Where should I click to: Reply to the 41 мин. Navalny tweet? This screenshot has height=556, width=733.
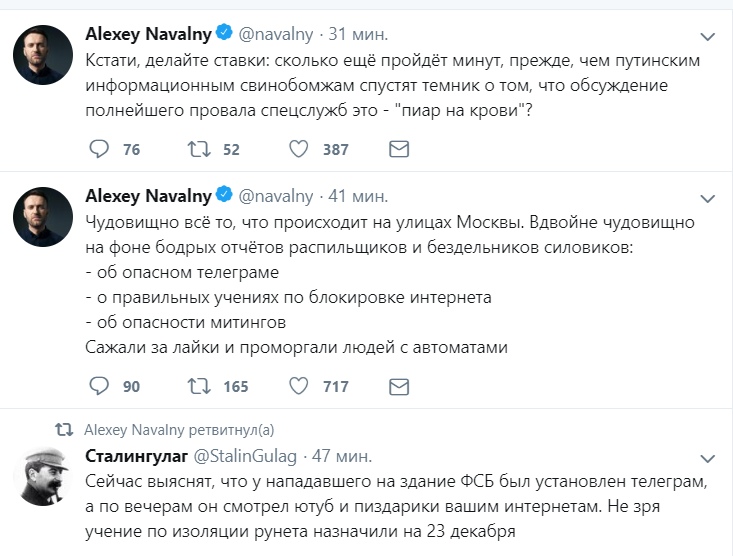click(x=99, y=386)
